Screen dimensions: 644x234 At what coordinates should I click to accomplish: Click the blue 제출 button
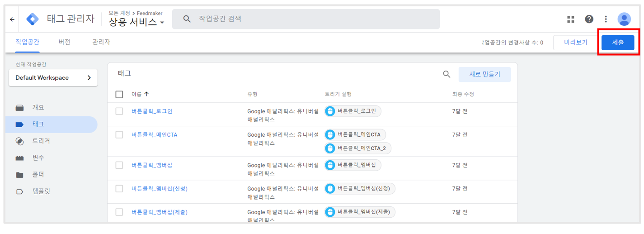pyautogui.click(x=618, y=43)
